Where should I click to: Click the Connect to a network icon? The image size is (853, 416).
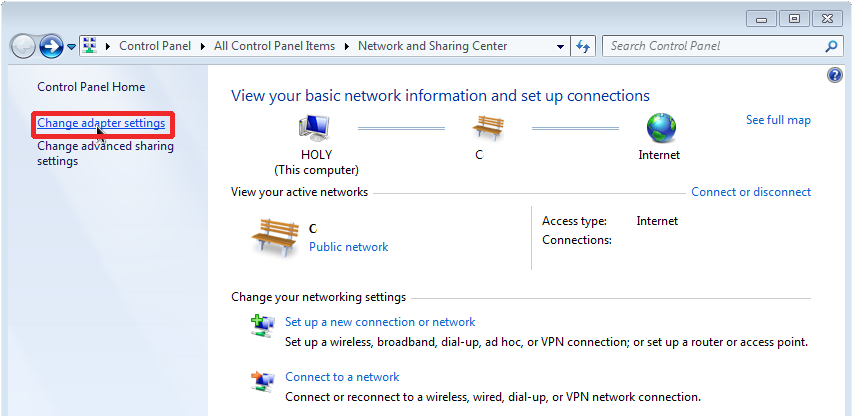click(x=263, y=382)
